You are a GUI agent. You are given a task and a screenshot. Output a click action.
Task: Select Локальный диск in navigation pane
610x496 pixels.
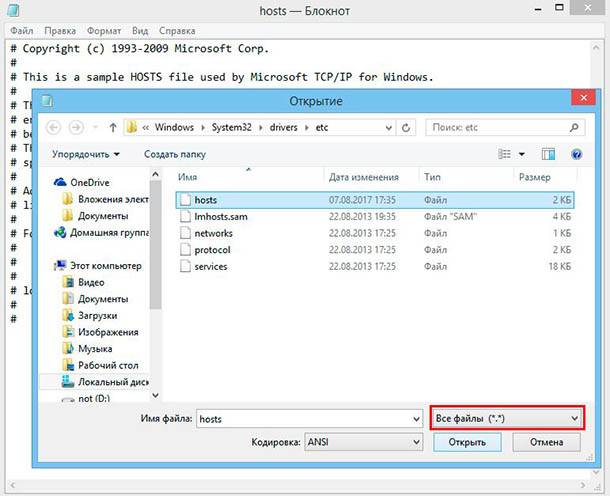click(105, 382)
